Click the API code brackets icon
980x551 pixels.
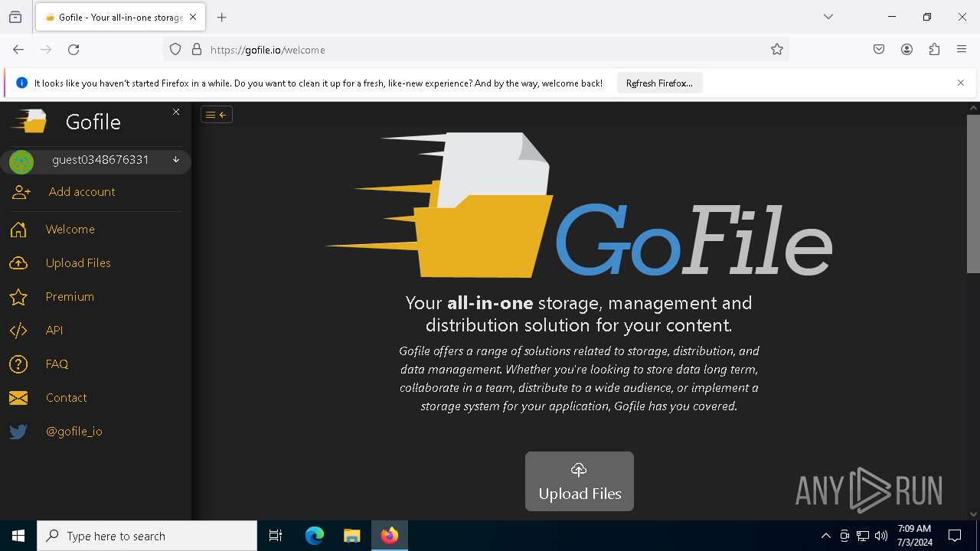18,331
